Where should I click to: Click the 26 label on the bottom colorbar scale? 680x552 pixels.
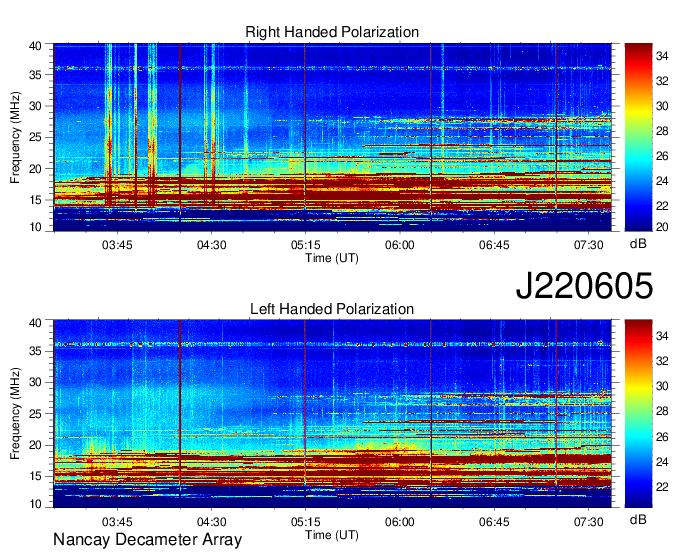(x=662, y=437)
